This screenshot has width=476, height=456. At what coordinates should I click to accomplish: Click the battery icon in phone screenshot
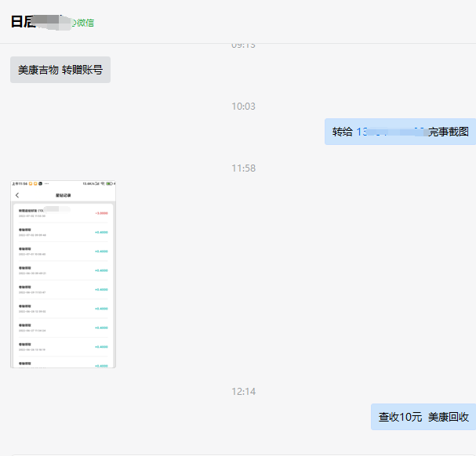[110, 185]
